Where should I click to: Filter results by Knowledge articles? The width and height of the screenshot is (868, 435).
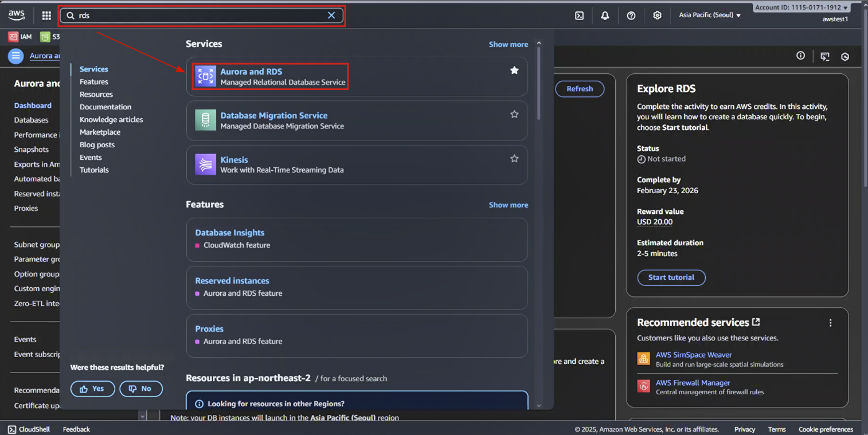(x=111, y=120)
